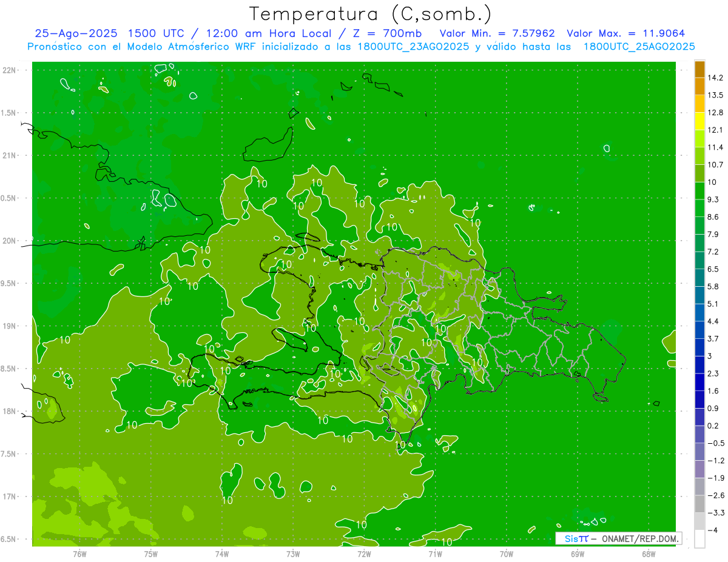Click the "19N" latitude axis label
728x562 pixels.
click(x=9, y=326)
